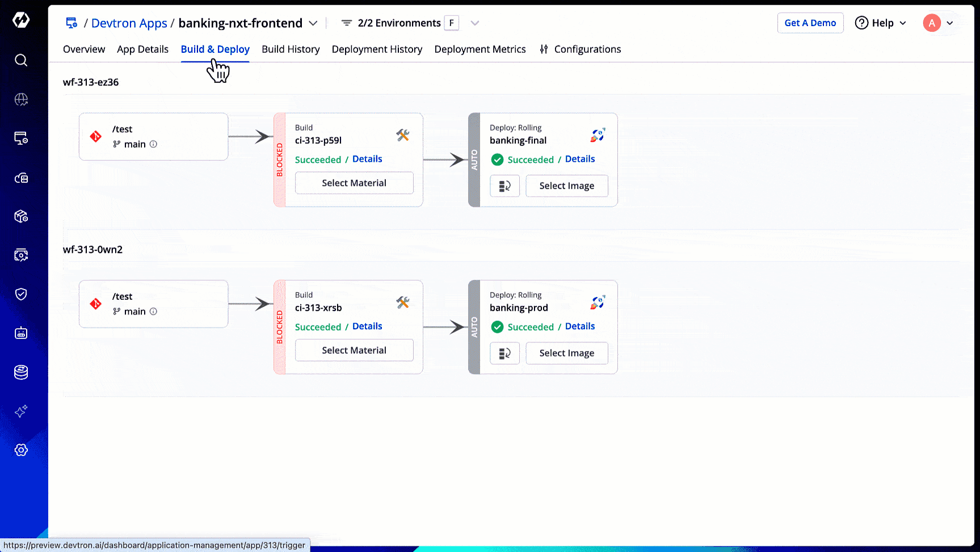The image size is (980, 552).
Task: Open the globe icon in left sidebar
Action: click(x=21, y=99)
